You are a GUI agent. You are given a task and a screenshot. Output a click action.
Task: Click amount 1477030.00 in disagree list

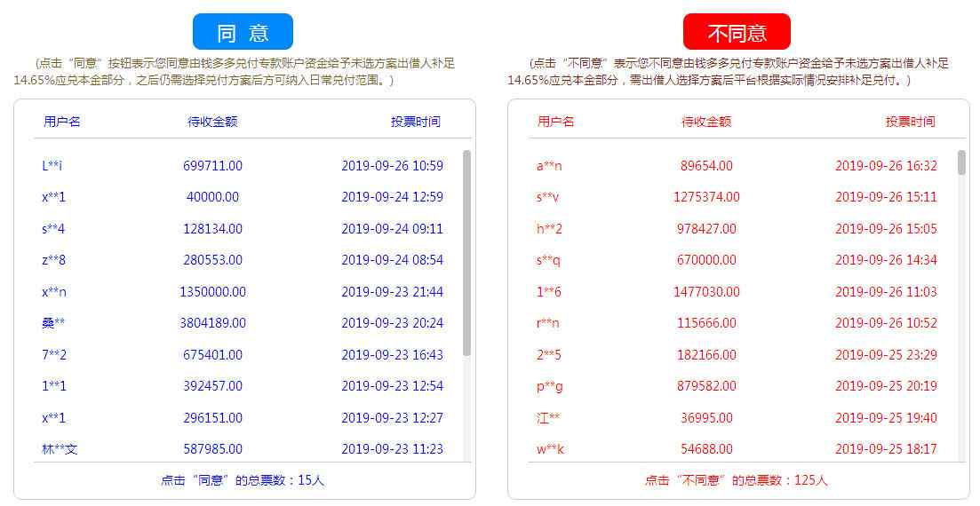pos(706,292)
